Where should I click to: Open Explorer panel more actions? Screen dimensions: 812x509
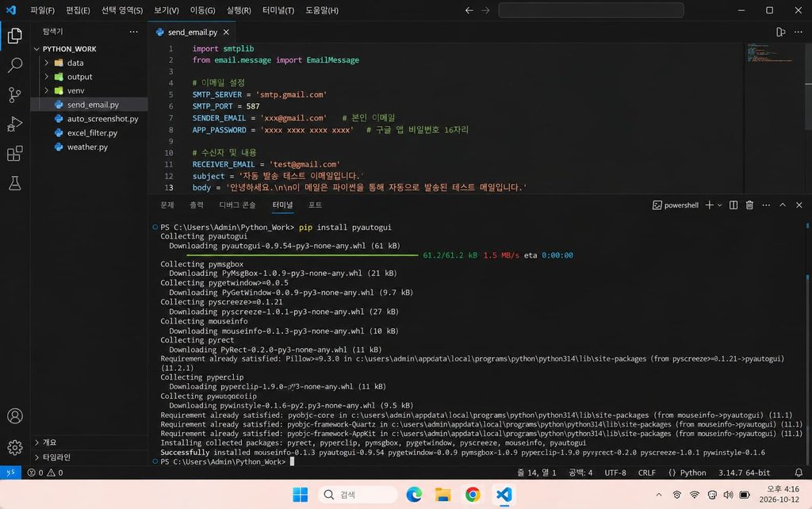coord(133,32)
